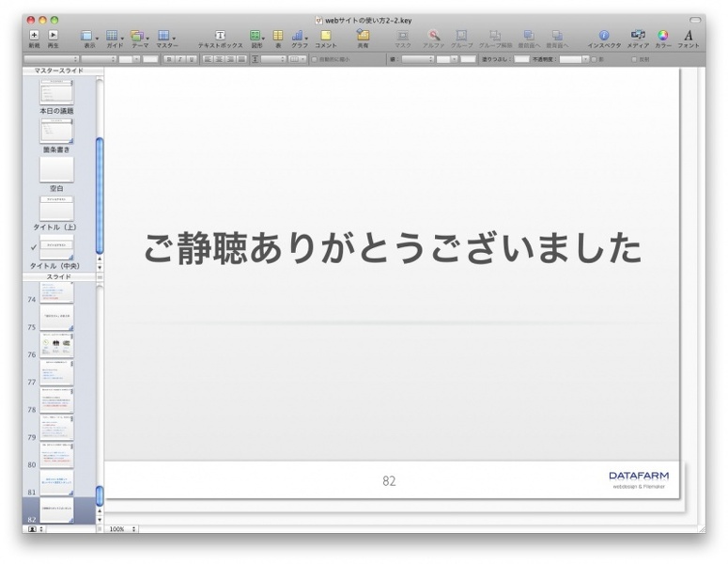This screenshot has height=564, width=728.
Task: Select slide 78 thumbnail
Action: pyautogui.click(x=56, y=400)
